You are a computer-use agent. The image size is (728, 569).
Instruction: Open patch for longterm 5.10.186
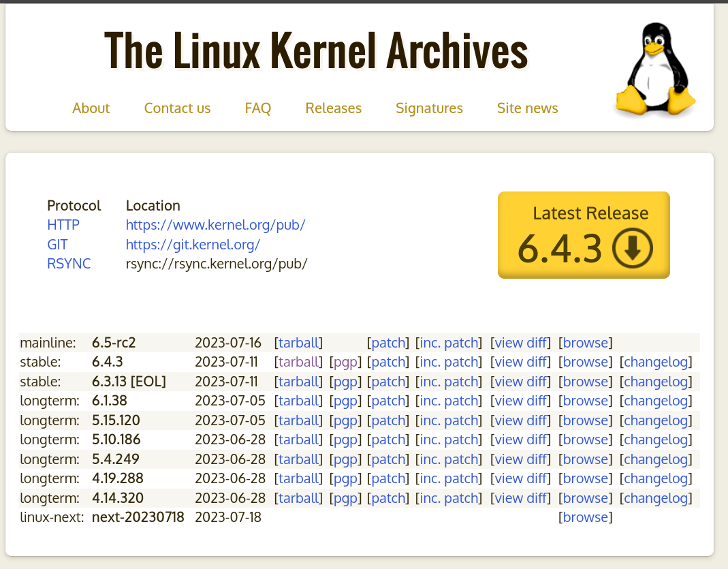[x=388, y=440]
